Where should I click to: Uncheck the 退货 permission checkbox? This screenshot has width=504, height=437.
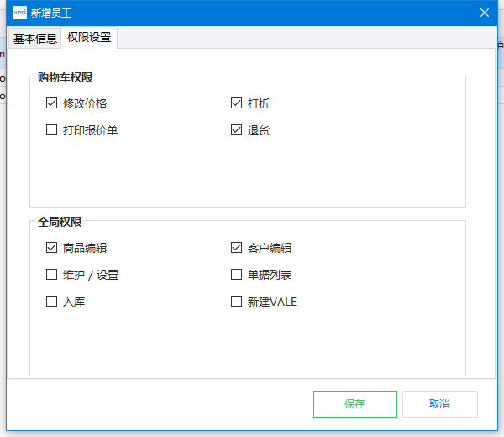pyautogui.click(x=236, y=130)
